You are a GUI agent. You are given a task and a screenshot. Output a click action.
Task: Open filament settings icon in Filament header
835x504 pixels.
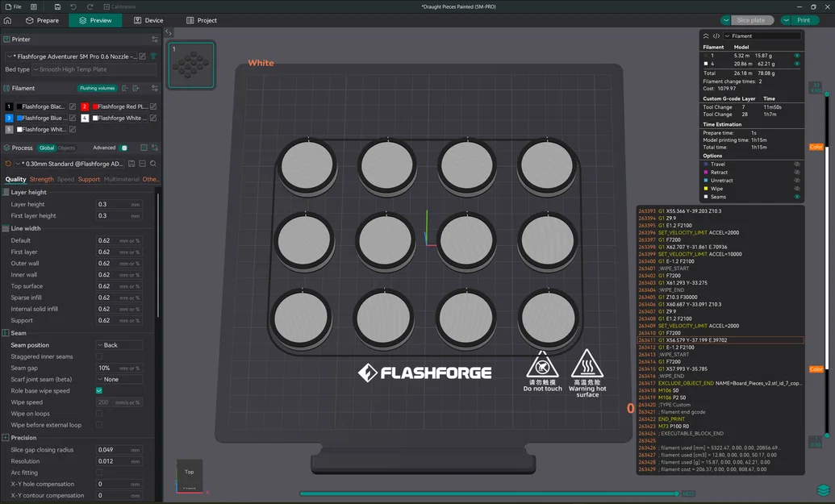click(154, 89)
